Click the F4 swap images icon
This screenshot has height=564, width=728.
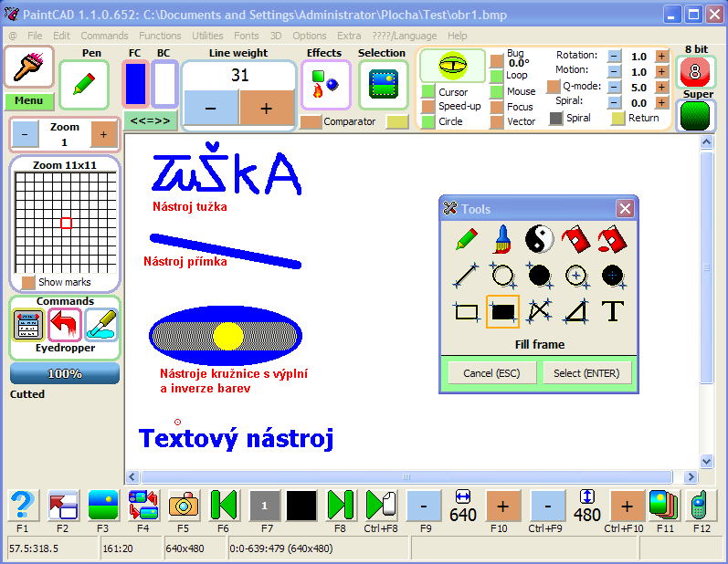tap(143, 505)
